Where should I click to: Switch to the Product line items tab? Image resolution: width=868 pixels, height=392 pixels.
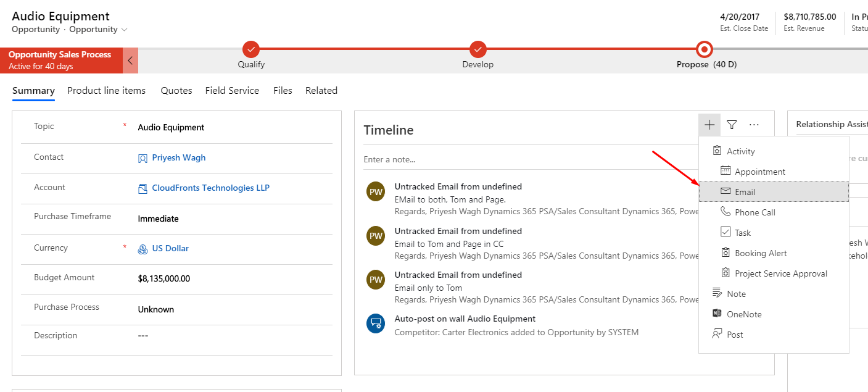click(106, 90)
